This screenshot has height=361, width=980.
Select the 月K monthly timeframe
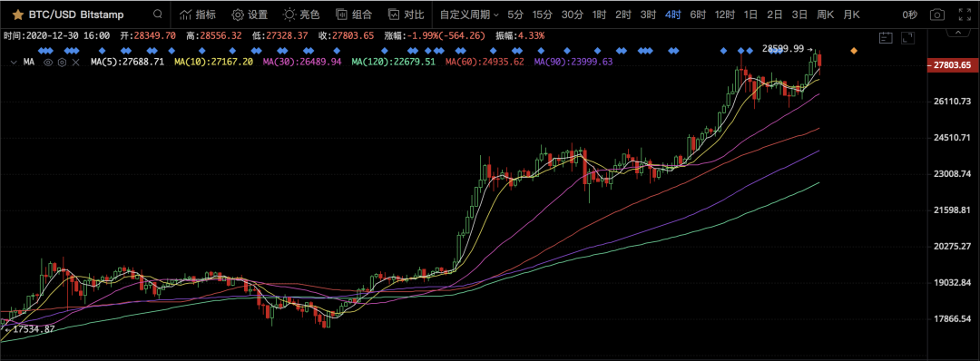(x=851, y=15)
